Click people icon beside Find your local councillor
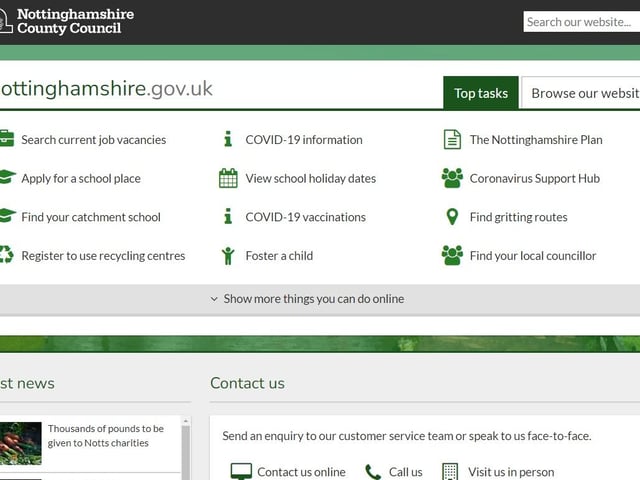Image resolution: width=640 pixels, height=480 pixels. (452, 256)
